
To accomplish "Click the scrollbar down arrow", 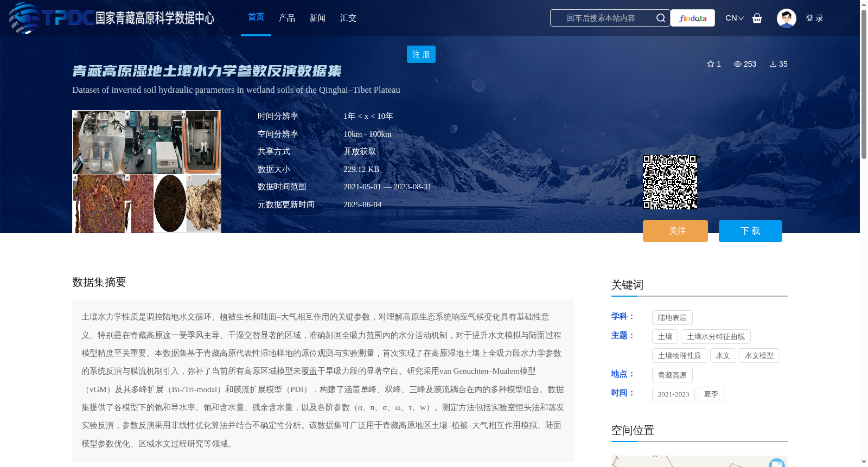I will (864, 462).
